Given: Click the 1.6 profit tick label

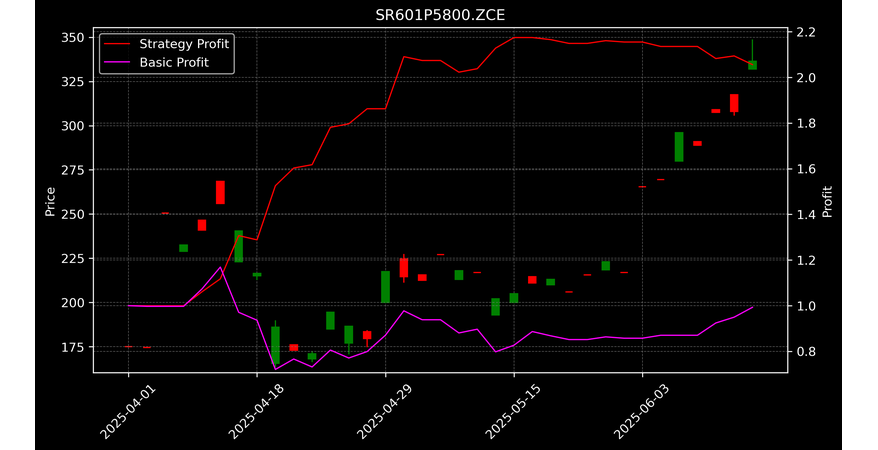Looking at the screenshot, I should point(804,169).
